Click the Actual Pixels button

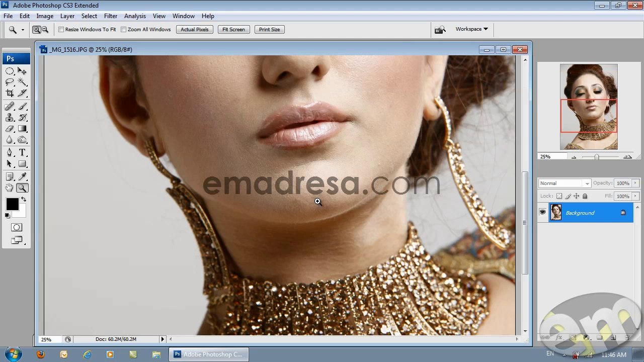[x=195, y=30]
